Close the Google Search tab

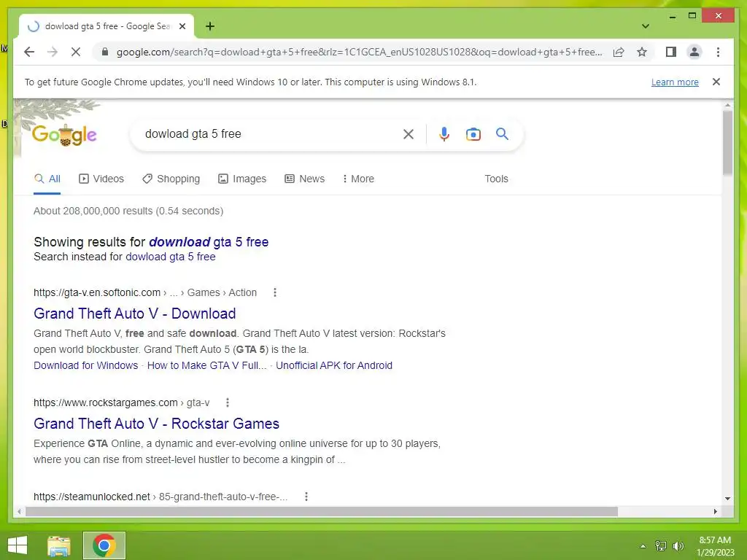pyautogui.click(x=182, y=26)
